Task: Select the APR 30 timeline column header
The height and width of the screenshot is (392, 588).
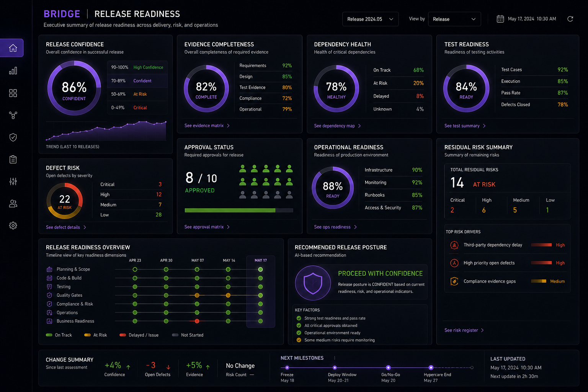Action: pyautogui.click(x=166, y=260)
